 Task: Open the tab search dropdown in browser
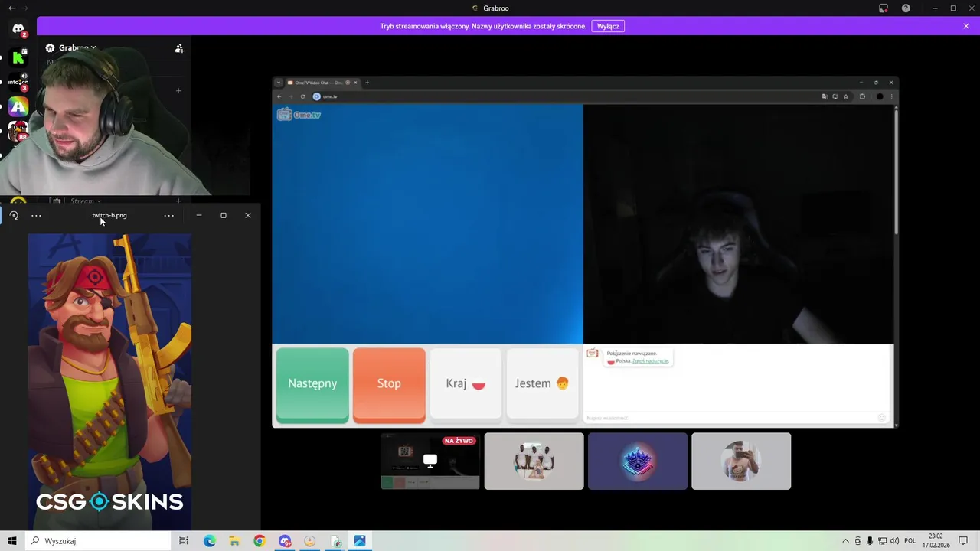279,83
